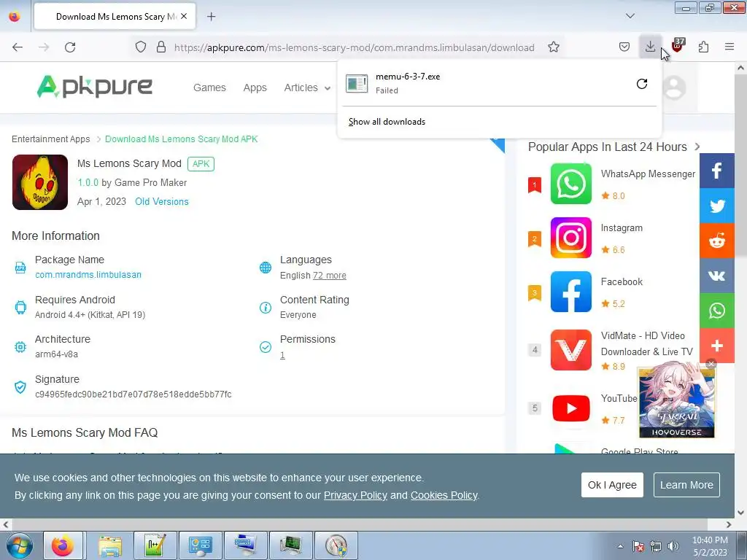
Task: View the permissions count link
Action: (282, 355)
